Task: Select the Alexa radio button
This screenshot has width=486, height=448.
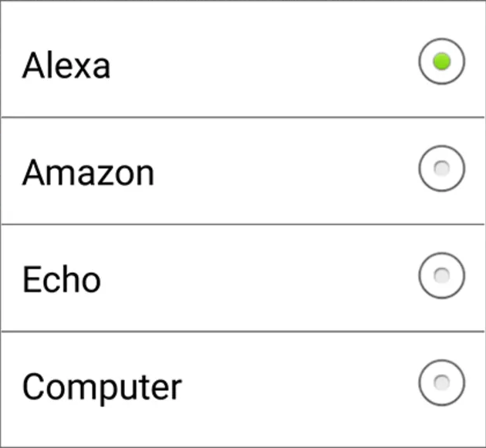Action: point(442,62)
